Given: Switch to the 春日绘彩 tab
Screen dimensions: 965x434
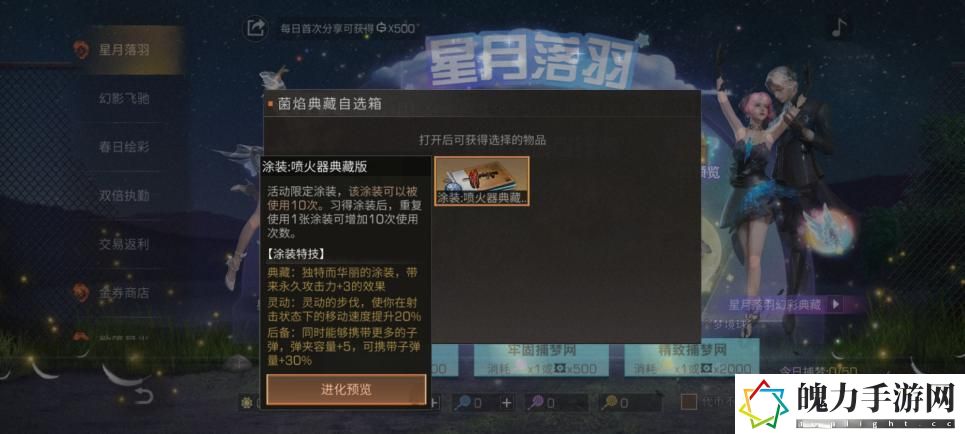Looking at the screenshot, I should coord(124,147).
